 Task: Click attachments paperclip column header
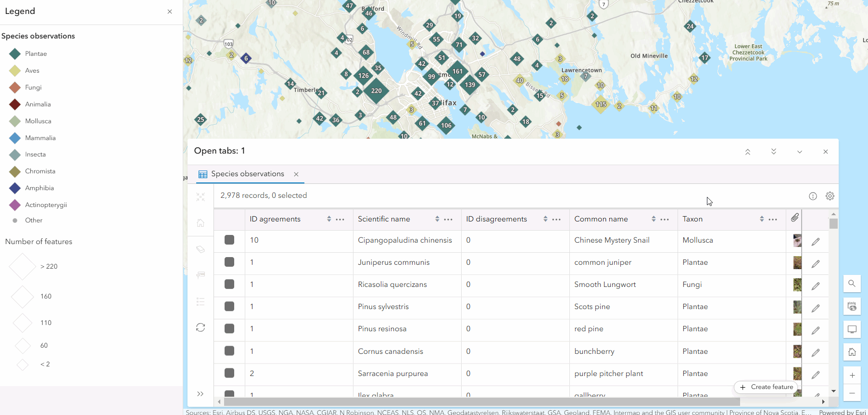pos(795,218)
